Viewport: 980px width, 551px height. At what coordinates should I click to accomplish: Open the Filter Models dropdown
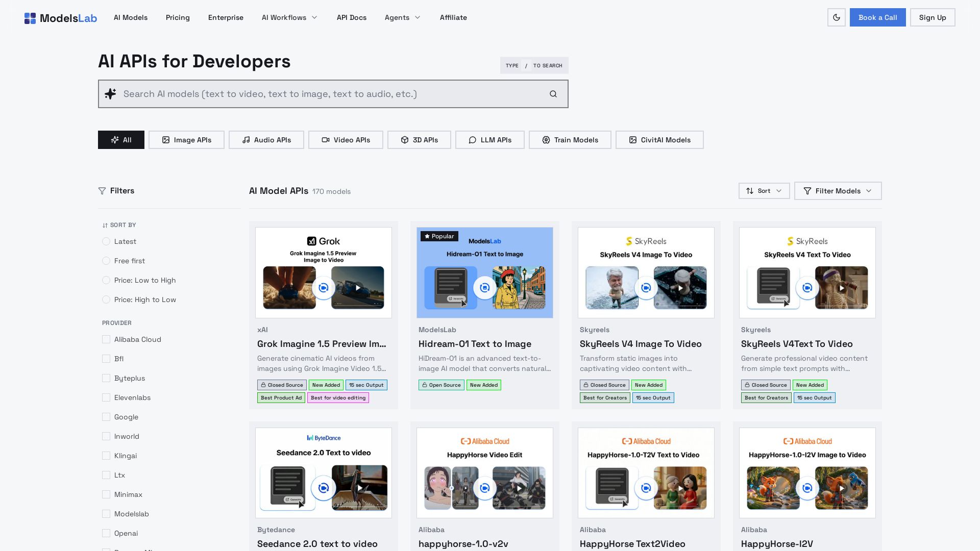tap(838, 191)
